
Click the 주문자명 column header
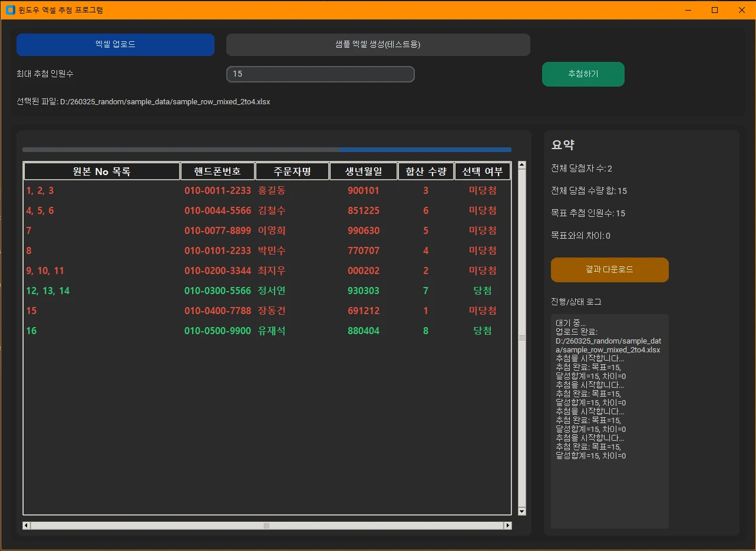pos(292,171)
